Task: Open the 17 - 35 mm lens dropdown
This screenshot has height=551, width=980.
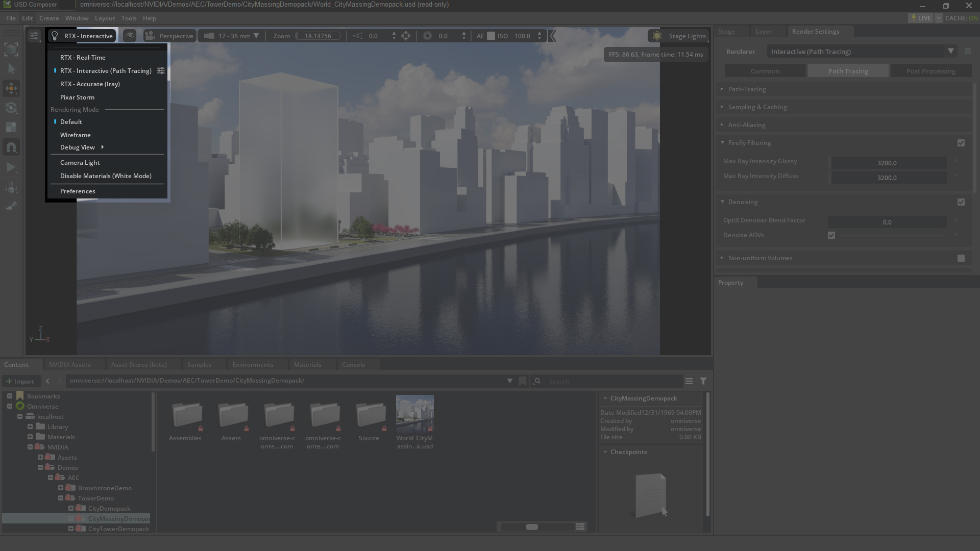Action: (x=231, y=36)
